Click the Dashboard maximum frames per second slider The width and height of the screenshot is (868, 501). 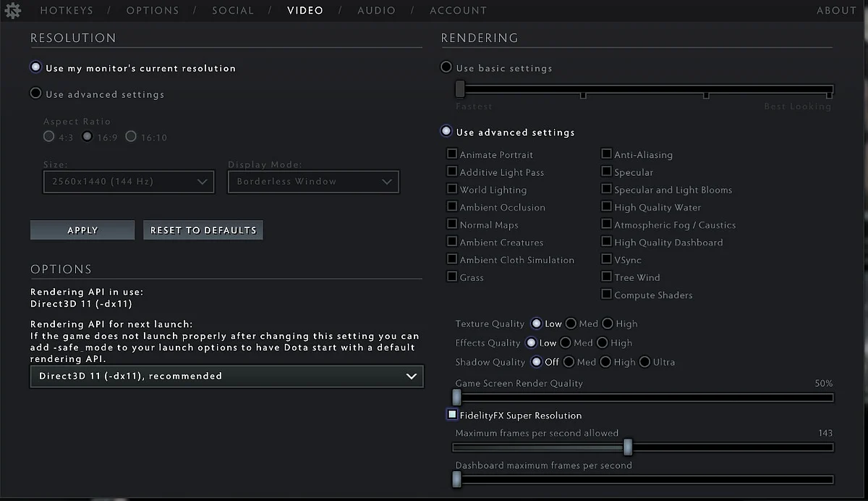pyautogui.click(x=644, y=479)
